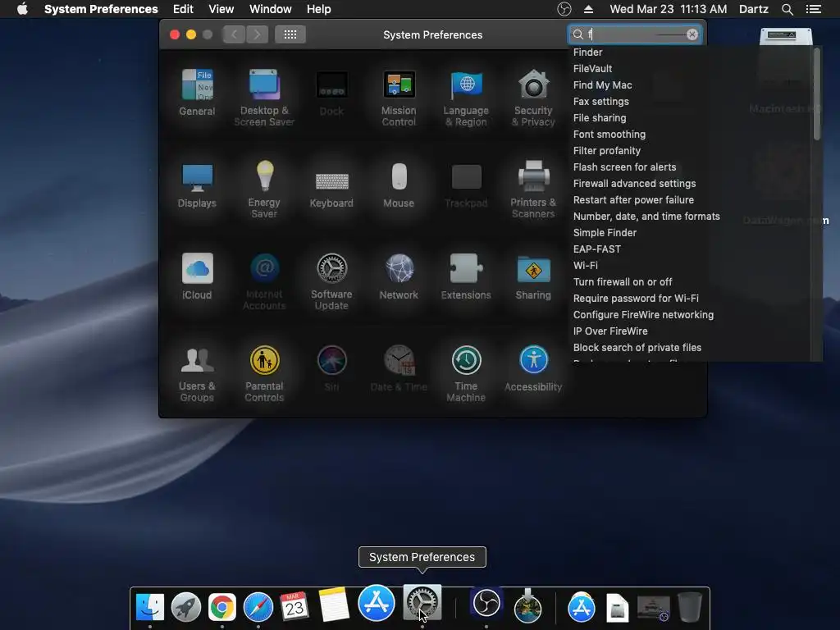840x630 pixels.
Task: Choose Block search of private files
Action: click(x=637, y=347)
